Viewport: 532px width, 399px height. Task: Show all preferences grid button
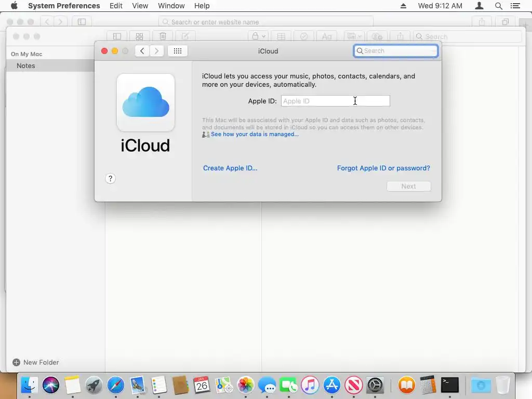click(x=178, y=51)
